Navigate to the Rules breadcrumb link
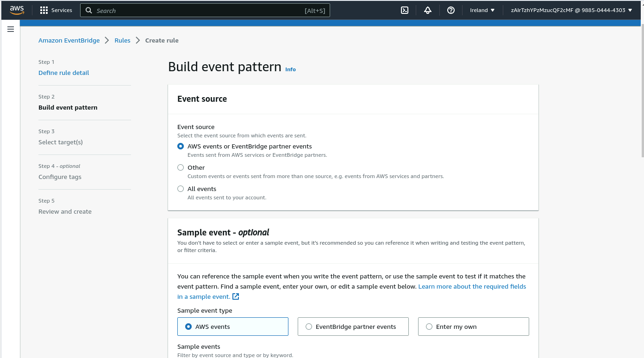 [122, 40]
